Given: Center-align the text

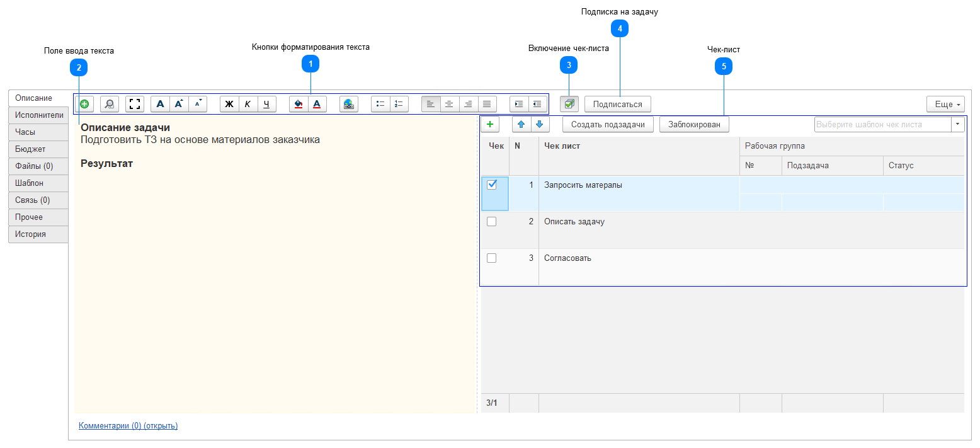Looking at the screenshot, I should click(450, 104).
